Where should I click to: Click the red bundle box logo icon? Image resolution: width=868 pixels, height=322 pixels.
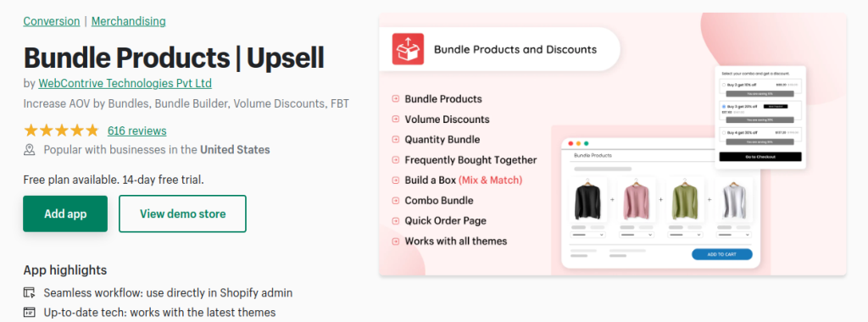pos(408,48)
